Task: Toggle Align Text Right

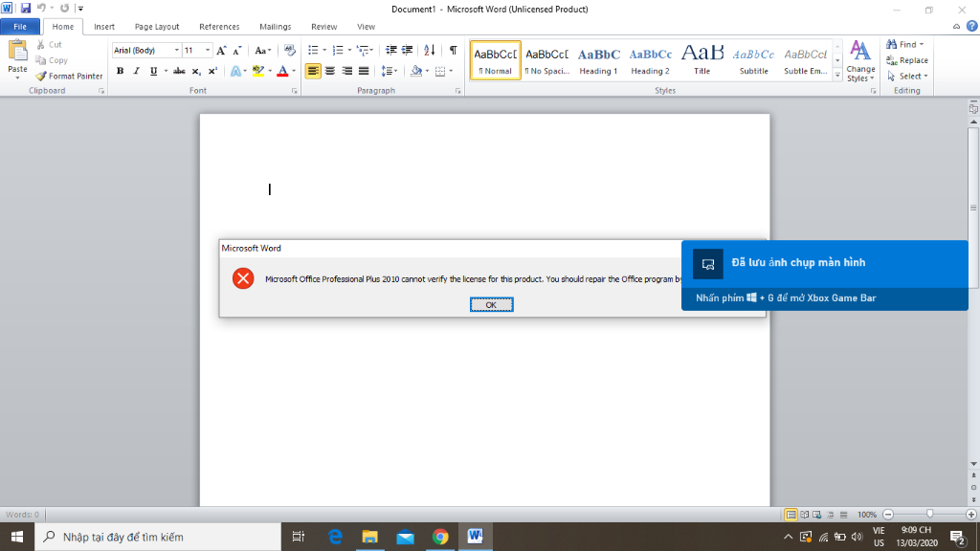Action: pos(346,71)
